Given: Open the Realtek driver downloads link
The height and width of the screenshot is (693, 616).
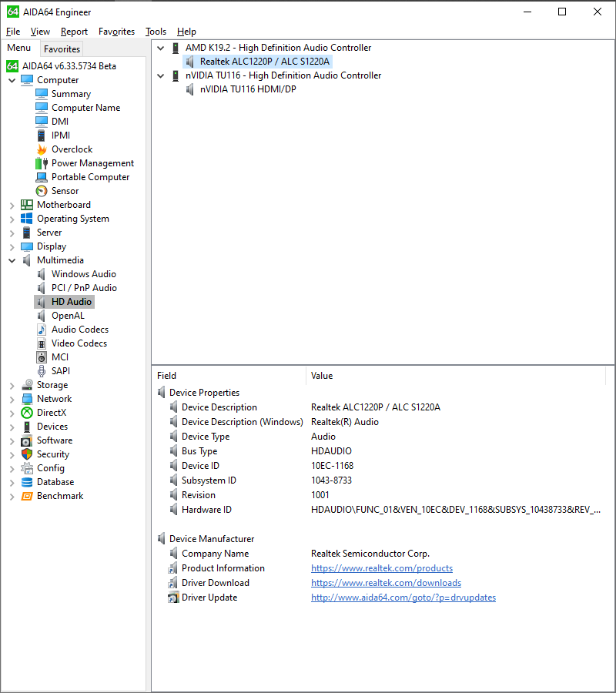Looking at the screenshot, I should pyautogui.click(x=386, y=583).
